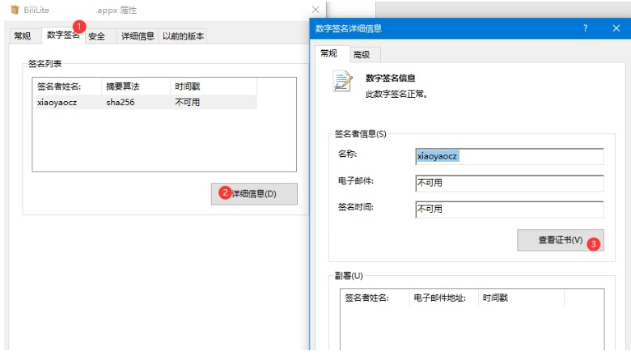Click the 电子邮件 field
The image size is (631, 364).
click(510, 183)
